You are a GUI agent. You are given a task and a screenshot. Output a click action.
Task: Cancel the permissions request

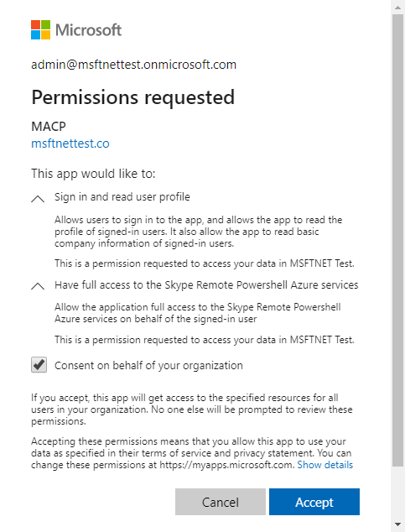[x=221, y=502]
